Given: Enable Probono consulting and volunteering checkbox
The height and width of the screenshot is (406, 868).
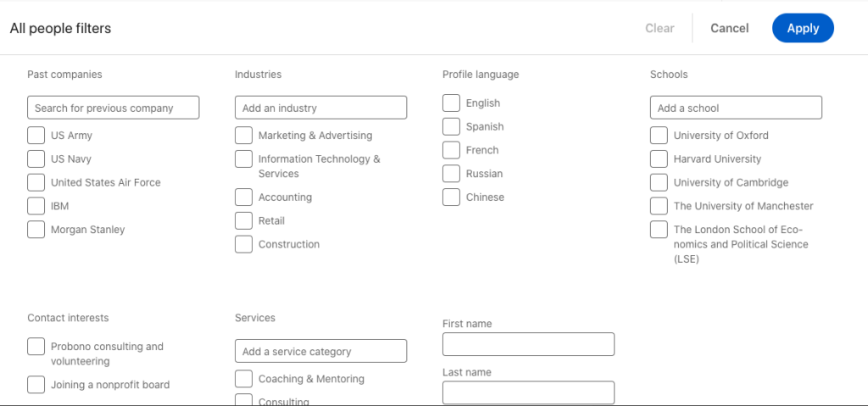Looking at the screenshot, I should (36, 347).
